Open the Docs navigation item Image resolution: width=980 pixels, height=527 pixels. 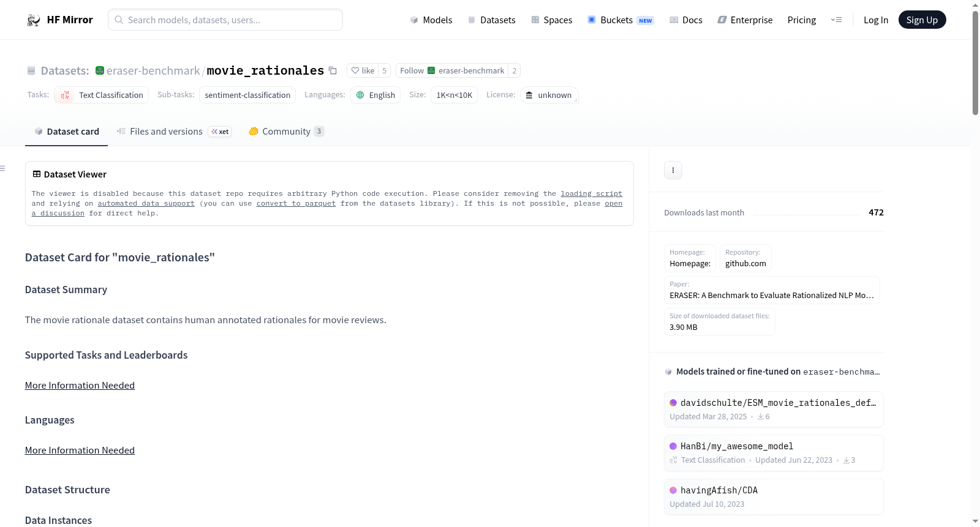pos(685,20)
